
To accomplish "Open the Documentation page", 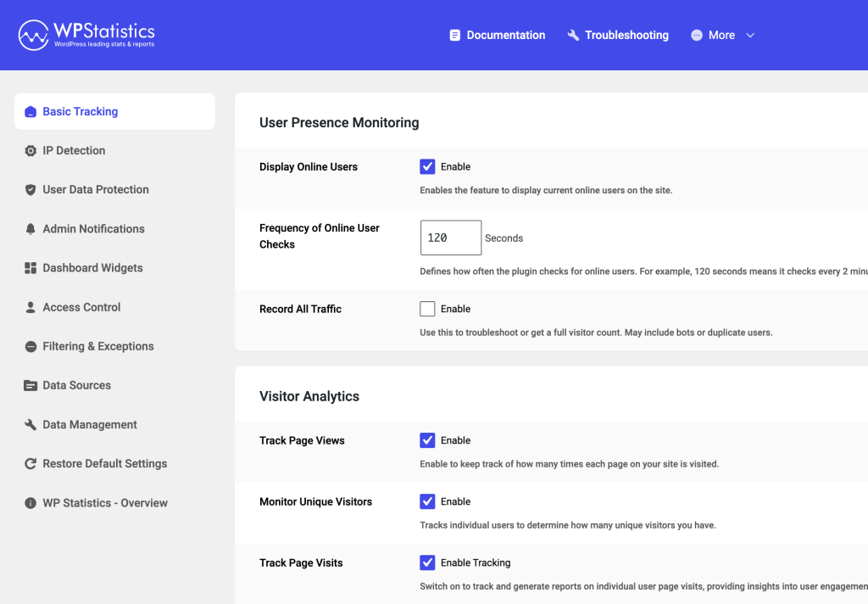I will coord(498,35).
